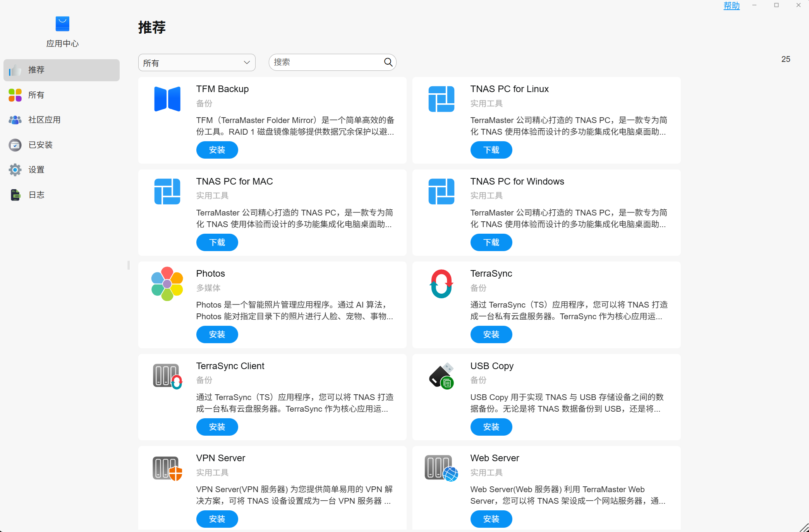Image resolution: width=809 pixels, height=532 pixels.
Task: Click the search magnifier icon
Action: point(388,62)
